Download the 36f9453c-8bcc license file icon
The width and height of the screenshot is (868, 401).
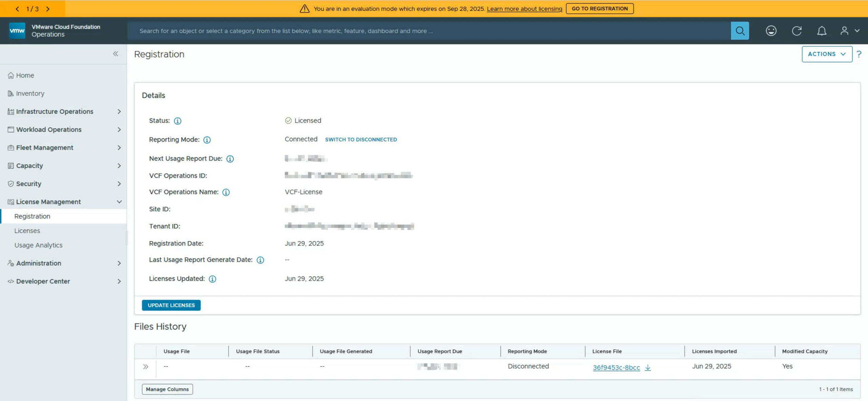[648, 367]
